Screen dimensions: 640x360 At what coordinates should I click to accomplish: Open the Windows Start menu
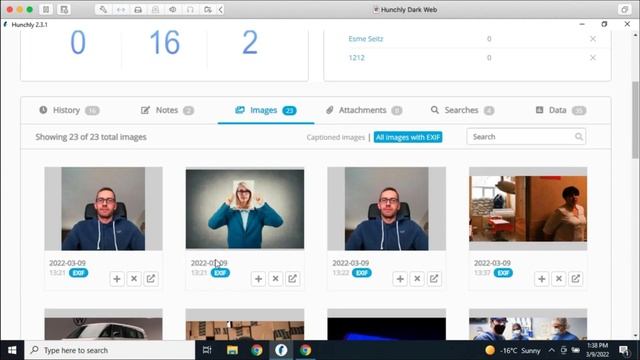12,350
